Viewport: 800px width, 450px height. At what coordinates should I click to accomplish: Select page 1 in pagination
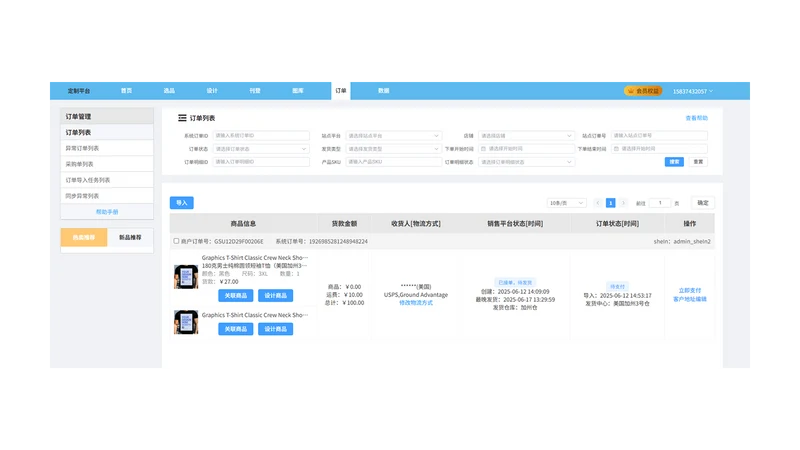tap(610, 203)
